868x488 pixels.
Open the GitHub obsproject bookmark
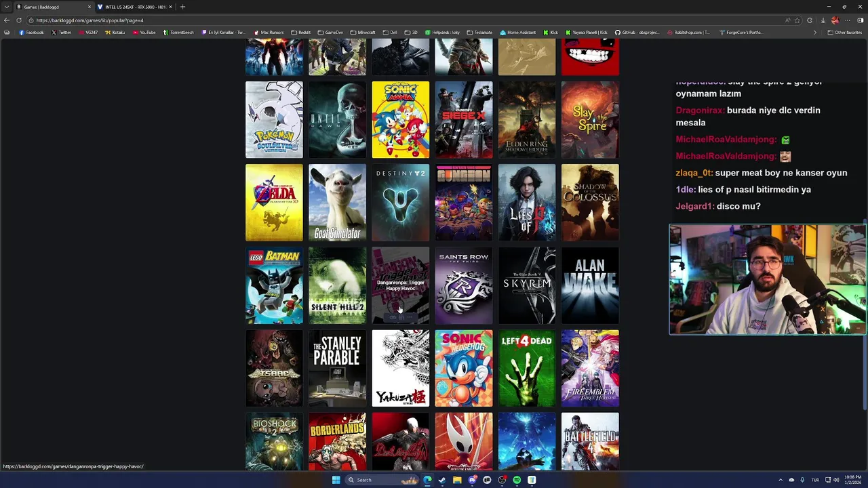pos(637,33)
